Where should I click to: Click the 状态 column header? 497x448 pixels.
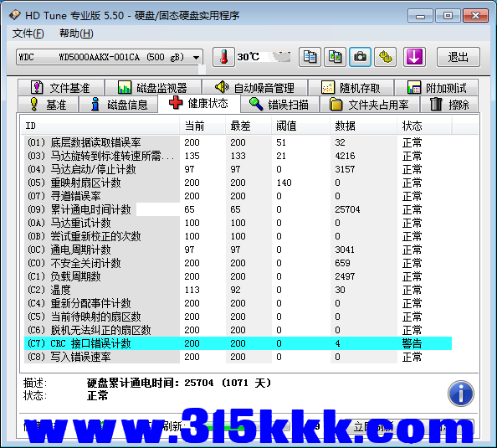click(424, 126)
